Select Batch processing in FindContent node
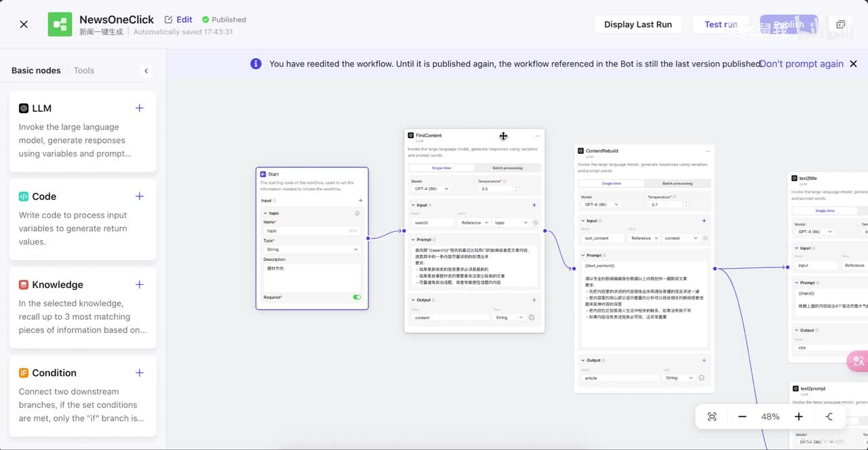This screenshot has height=450, width=868. (507, 167)
